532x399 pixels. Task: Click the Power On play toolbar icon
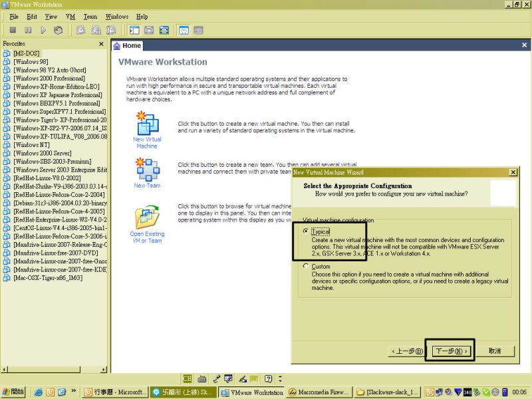tap(43, 30)
